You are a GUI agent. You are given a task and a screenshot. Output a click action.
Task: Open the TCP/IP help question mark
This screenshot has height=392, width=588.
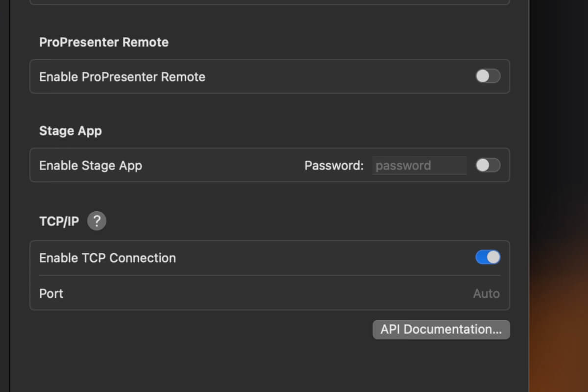[97, 221]
